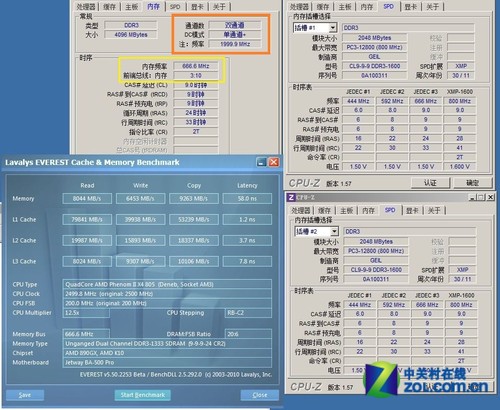Image resolution: width=500 pixels, height=410 pixels.
Task: Open 处理器 tab in the slot #1 CPU-Z window
Action: [x=299, y=7]
